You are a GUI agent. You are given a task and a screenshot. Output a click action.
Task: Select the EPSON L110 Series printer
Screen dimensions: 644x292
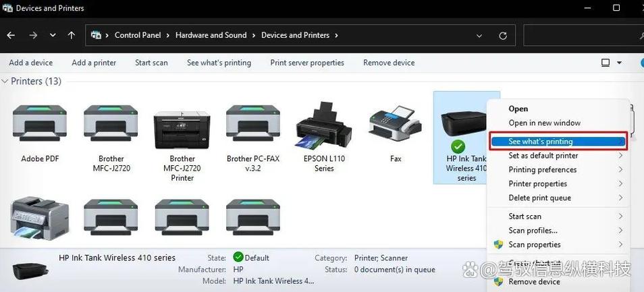pyautogui.click(x=324, y=125)
